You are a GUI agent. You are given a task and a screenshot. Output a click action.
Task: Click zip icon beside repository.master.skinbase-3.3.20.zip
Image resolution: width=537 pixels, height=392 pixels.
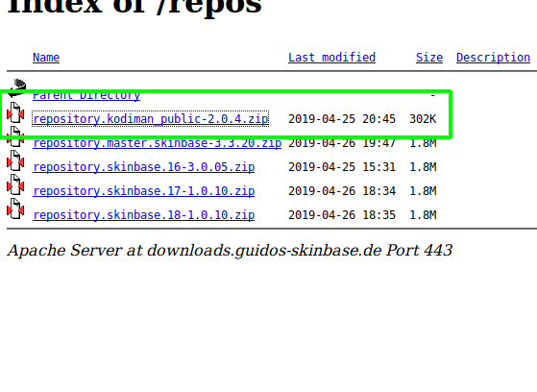click(15, 136)
